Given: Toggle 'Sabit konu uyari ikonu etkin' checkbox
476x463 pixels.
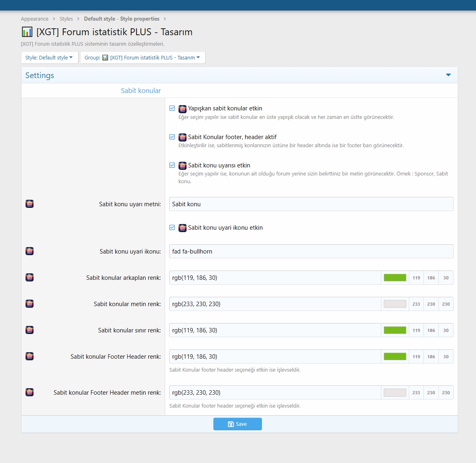Looking at the screenshot, I should [172, 228].
